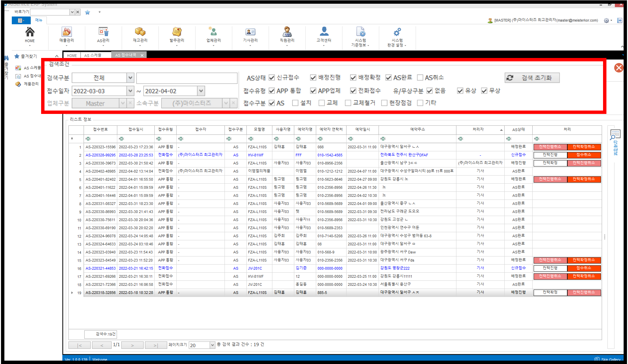Image resolution: width=628 pixels, height=364 pixels.
Task: Click the 접수번호 column filter cell
Action: (100, 139)
